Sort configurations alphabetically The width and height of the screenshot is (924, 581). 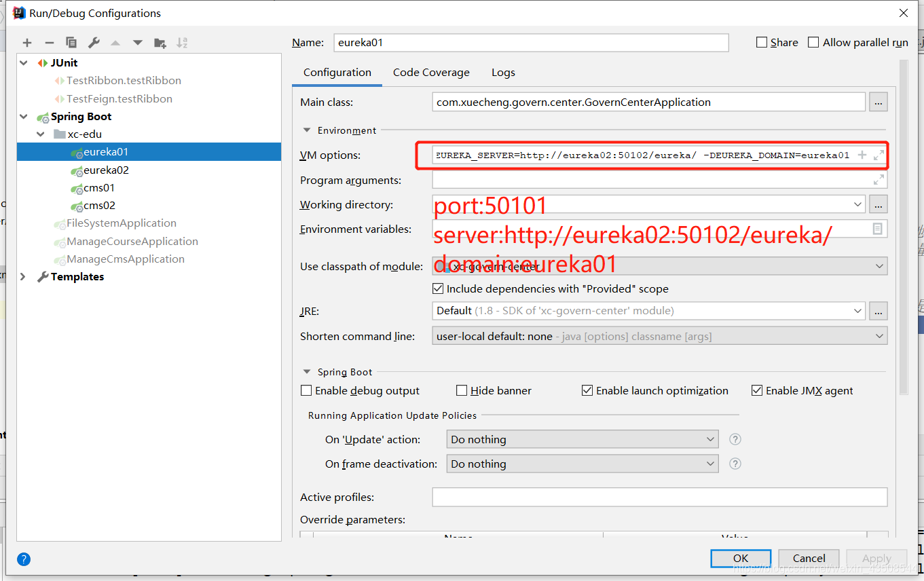(x=182, y=43)
